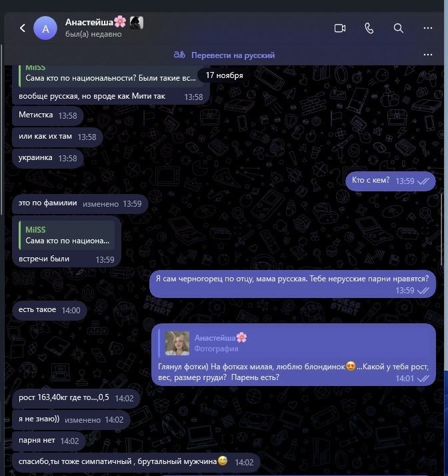Click the chat scrollbar on right edge
The height and width of the screenshot is (476, 448).
click(441, 229)
